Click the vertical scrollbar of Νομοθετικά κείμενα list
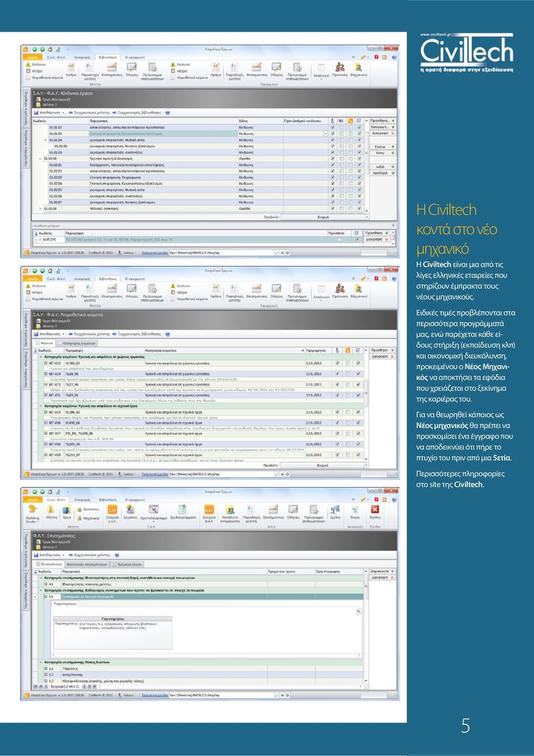 coord(366,405)
